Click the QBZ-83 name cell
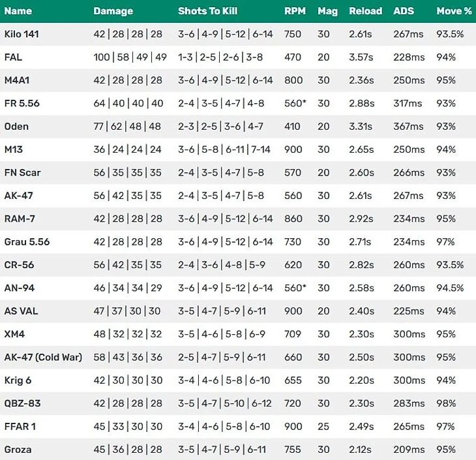 coord(22,403)
